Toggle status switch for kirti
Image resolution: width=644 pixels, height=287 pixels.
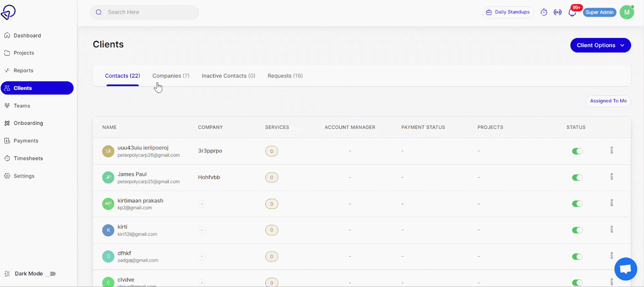pos(577,230)
